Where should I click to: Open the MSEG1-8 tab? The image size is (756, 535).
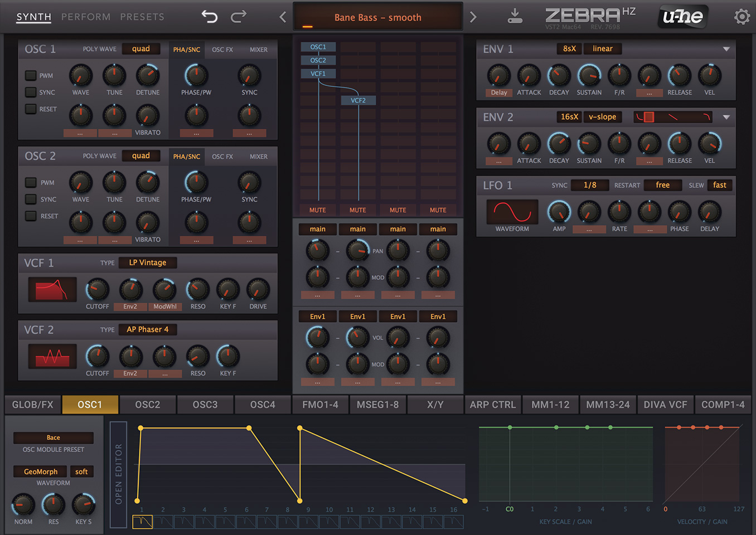[x=378, y=405]
